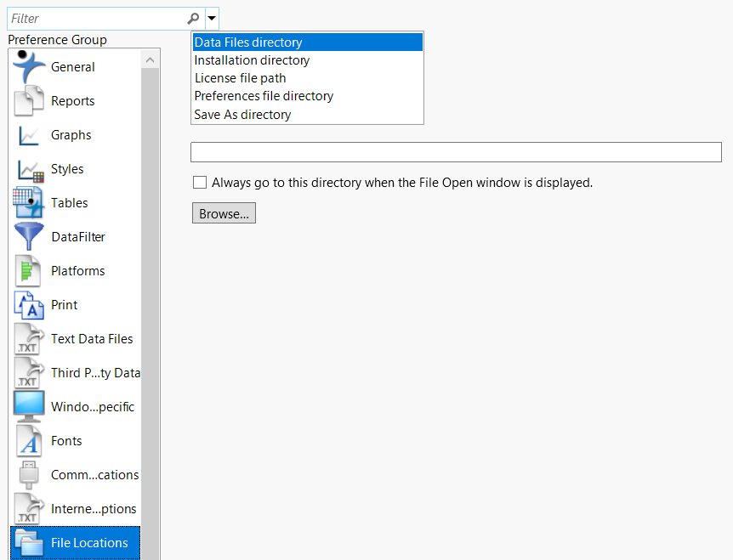Click the directory path text field
Viewport: 733px width, 560px height.
tap(455, 152)
